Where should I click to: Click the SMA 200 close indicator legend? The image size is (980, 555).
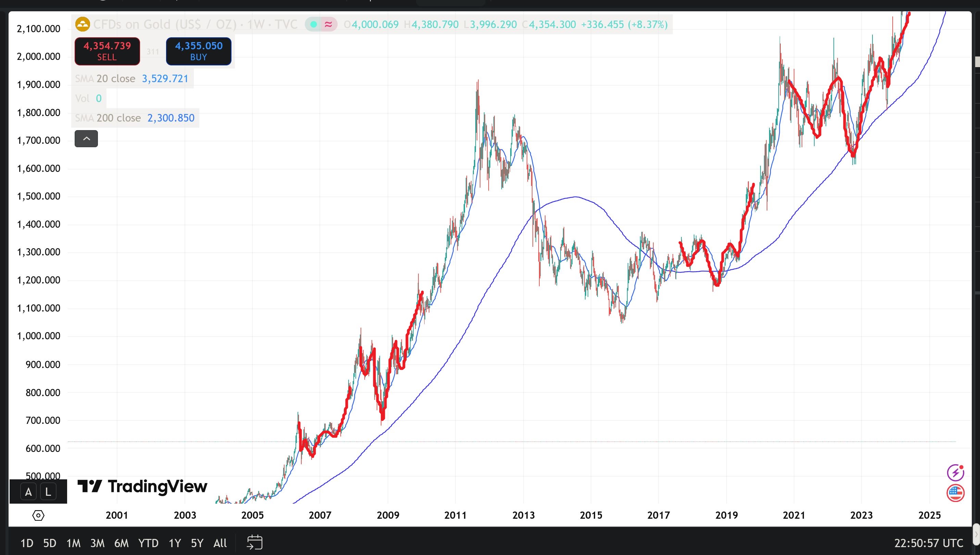[x=118, y=118]
